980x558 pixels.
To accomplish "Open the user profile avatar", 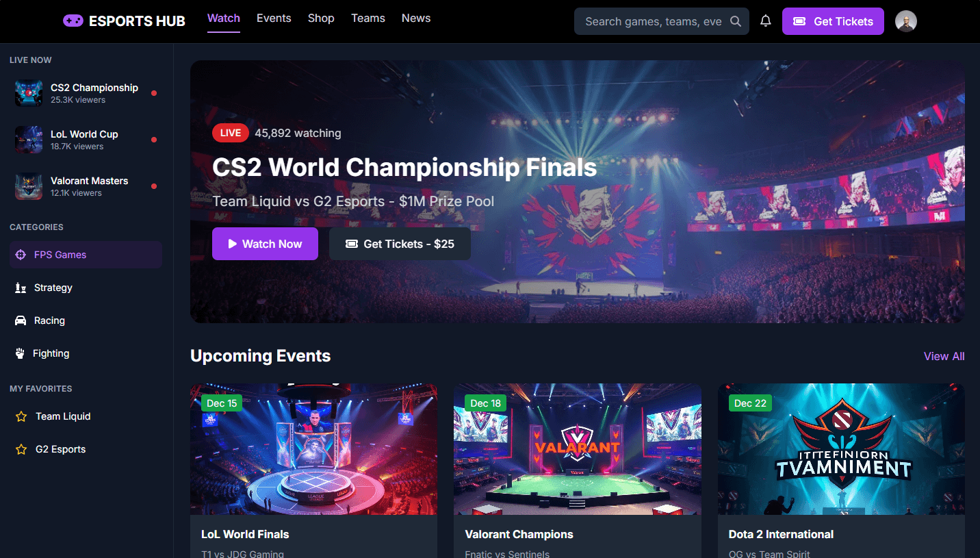I will coord(906,21).
